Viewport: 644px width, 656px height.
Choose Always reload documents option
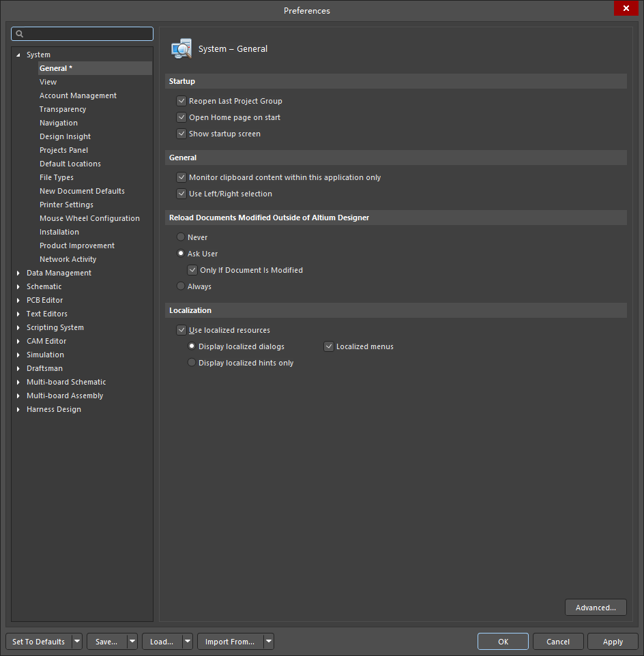(x=181, y=286)
